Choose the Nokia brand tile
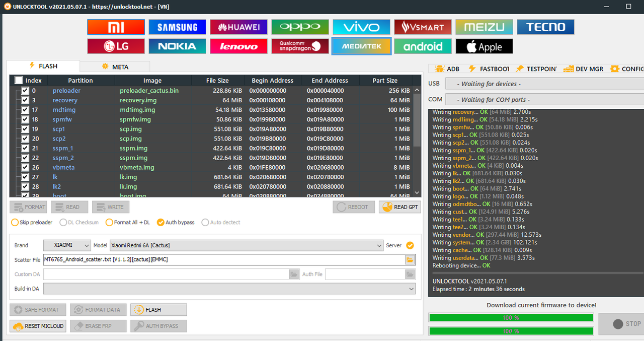Image resolution: width=644 pixels, height=341 pixels. (x=177, y=46)
